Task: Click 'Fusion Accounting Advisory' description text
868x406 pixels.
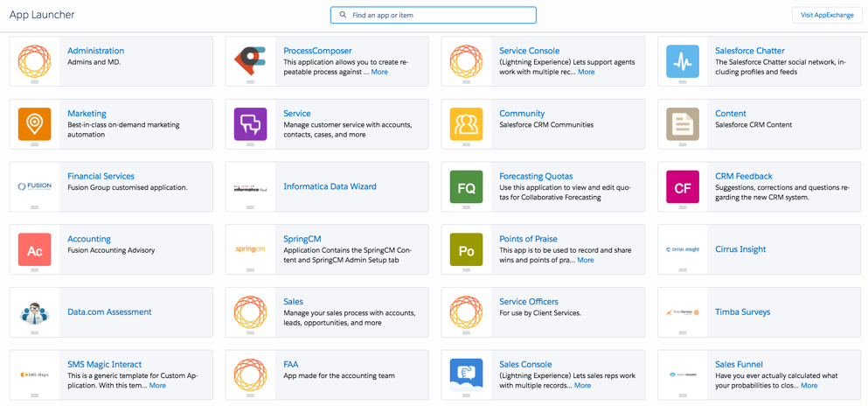Action: point(111,249)
